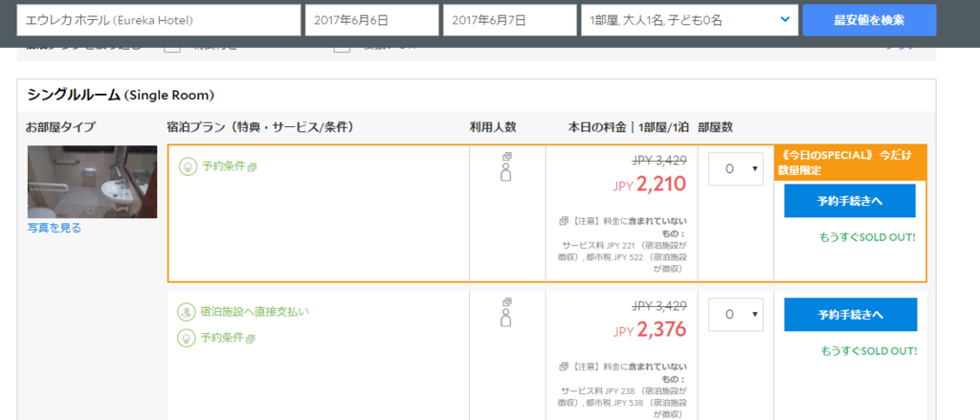Click crossed-out JPY 3,429 above JPY 2,210

click(659, 161)
